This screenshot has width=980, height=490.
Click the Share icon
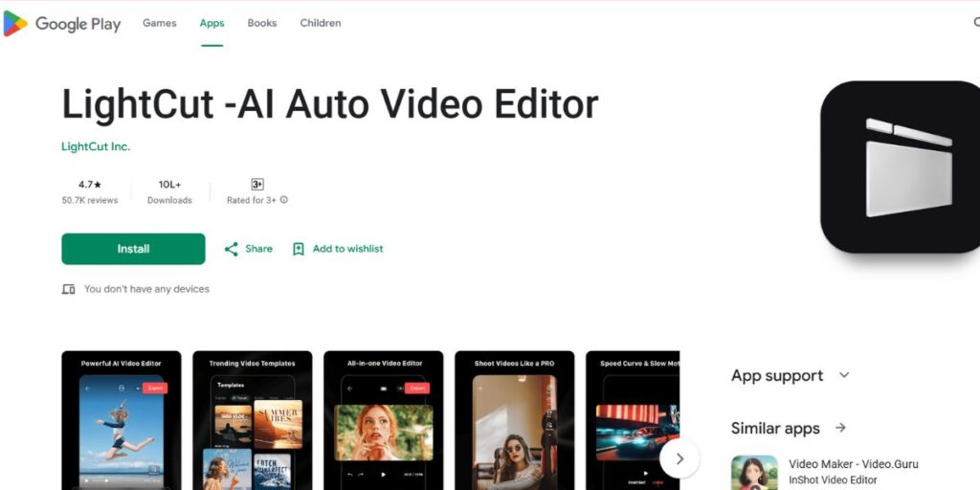point(232,249)
